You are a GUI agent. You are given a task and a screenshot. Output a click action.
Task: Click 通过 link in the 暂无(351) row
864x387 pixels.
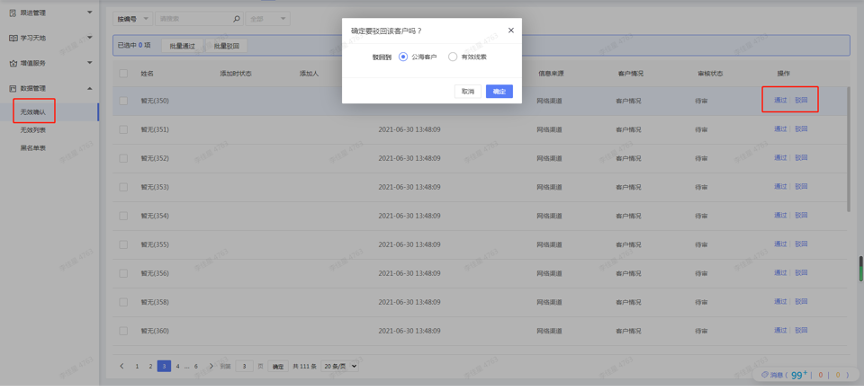tap(780, 129)
